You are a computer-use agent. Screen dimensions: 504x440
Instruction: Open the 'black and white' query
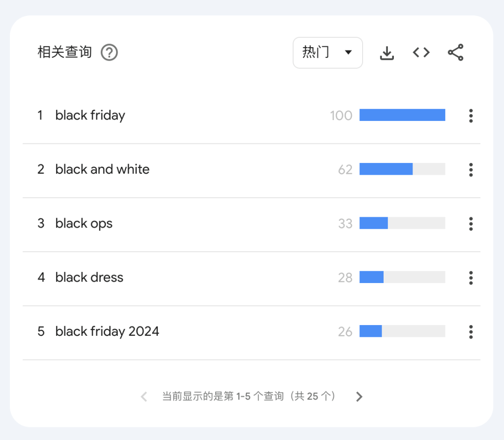point(102,169)
